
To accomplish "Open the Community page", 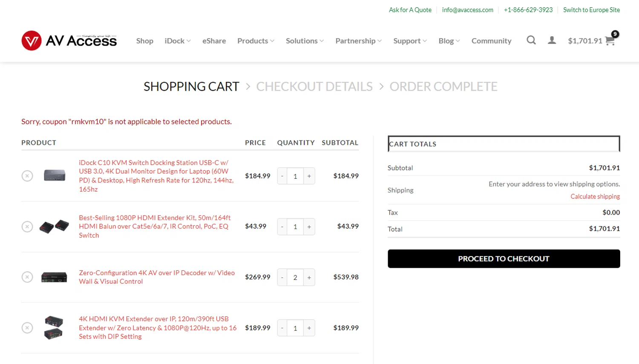I will click(491, 41).
